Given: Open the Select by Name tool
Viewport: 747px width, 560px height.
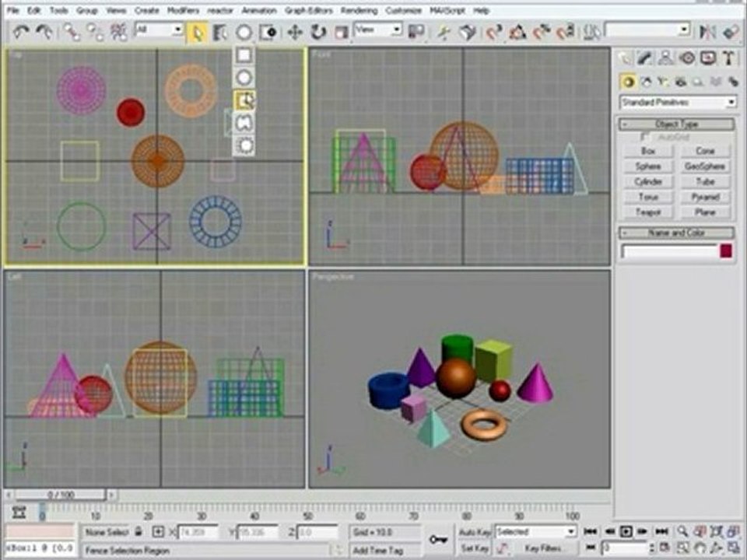Looking at the screenshot, I should pyautogui.click(x=220, y=33).
